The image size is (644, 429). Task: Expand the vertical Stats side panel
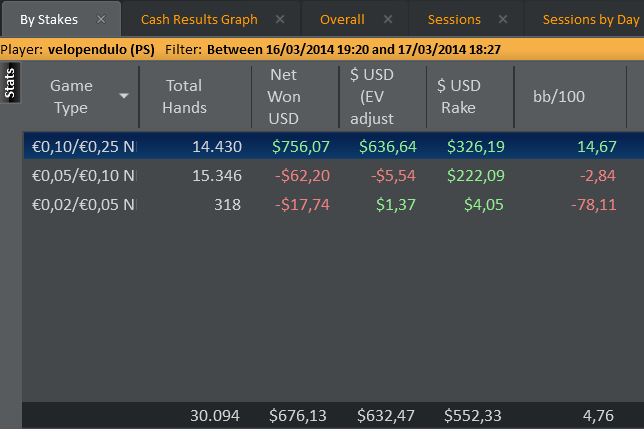[x=10, y=83]
